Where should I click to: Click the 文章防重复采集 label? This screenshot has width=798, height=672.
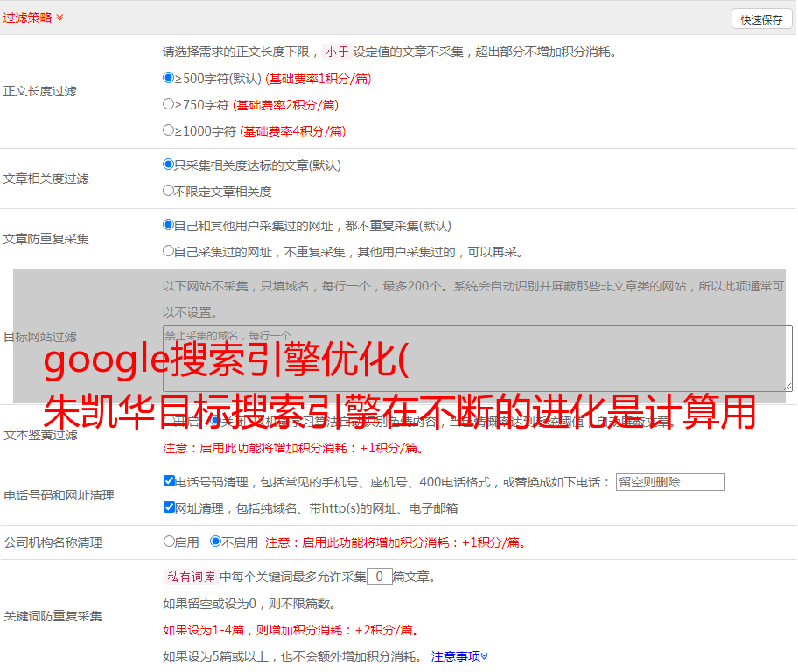45,239
